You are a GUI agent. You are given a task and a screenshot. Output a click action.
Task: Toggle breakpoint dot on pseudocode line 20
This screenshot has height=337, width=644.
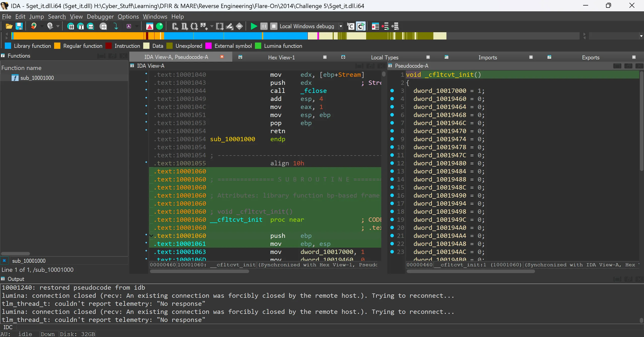click(x=392, y=228)
